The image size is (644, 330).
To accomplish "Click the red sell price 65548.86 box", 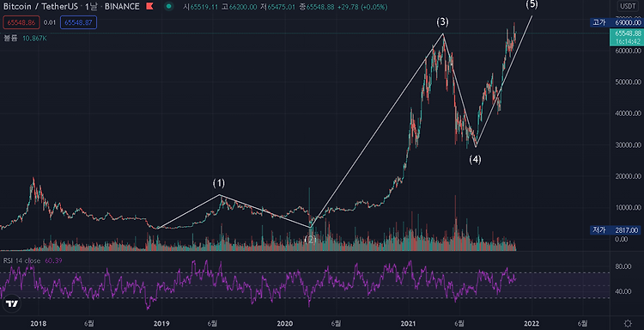I will pyautogui.click(x=21, y=22).
